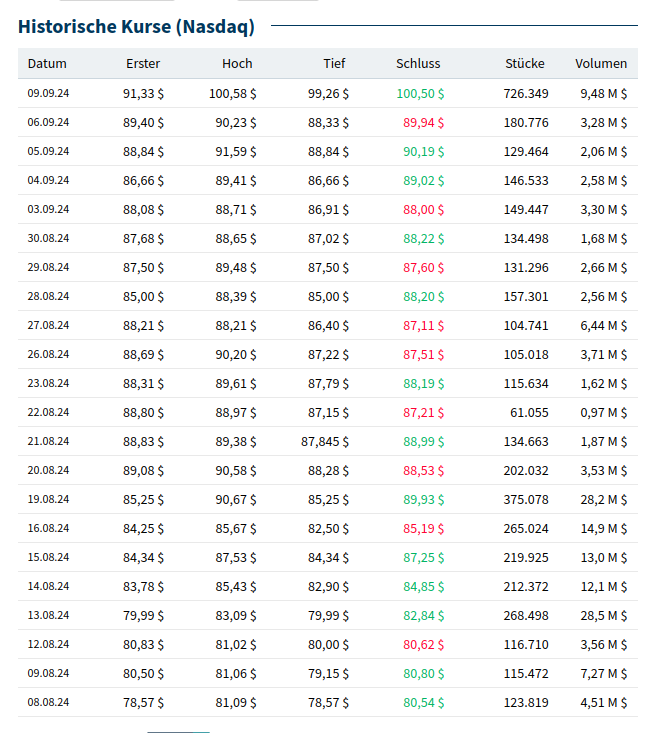Select the 19.08.24 date row
Image resolution: width=661 pixels, height=733 pixels.
coord(48,499)
